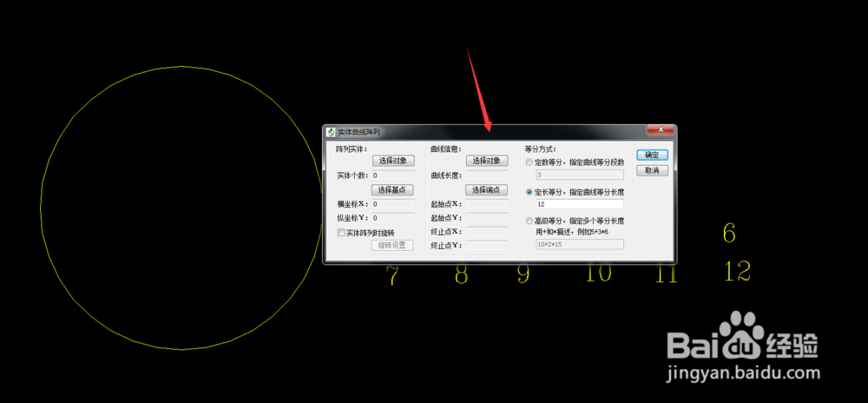Click the 选择端点 button
The width and height of the screenshot is (868, 403).
click(x=487, y=190)
